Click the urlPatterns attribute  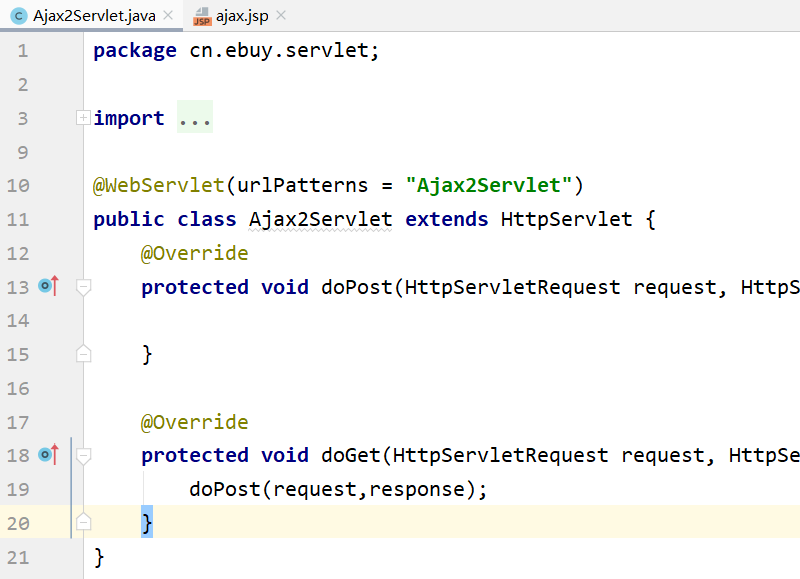(x=303, y=185)
